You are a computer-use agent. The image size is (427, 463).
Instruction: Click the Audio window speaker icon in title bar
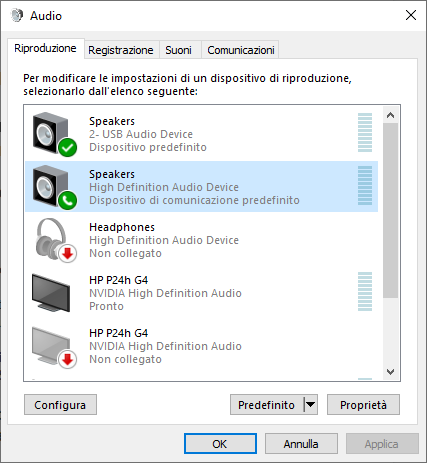(x=17, y=15)
